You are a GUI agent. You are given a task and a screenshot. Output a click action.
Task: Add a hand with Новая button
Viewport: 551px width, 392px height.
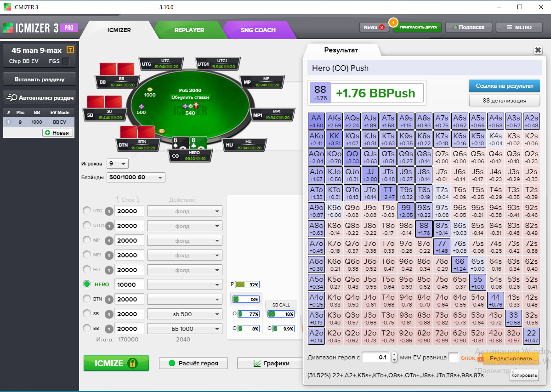click(x=57, y=133)
